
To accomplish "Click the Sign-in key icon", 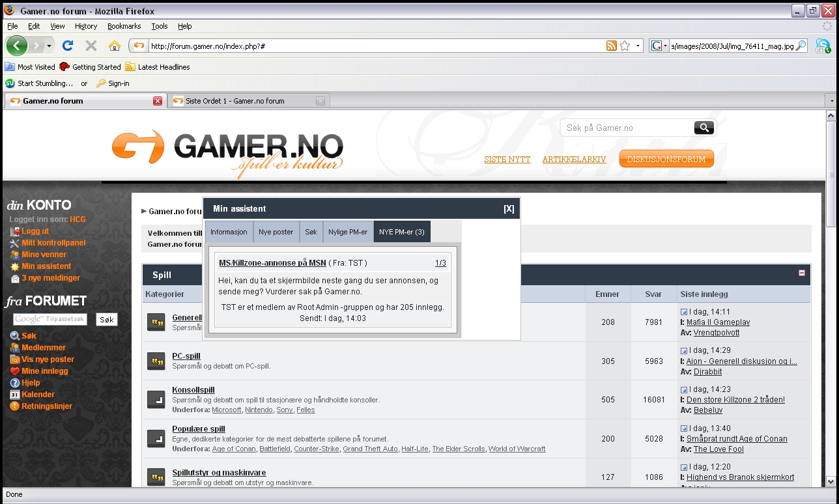I will (x=100, y=83).
